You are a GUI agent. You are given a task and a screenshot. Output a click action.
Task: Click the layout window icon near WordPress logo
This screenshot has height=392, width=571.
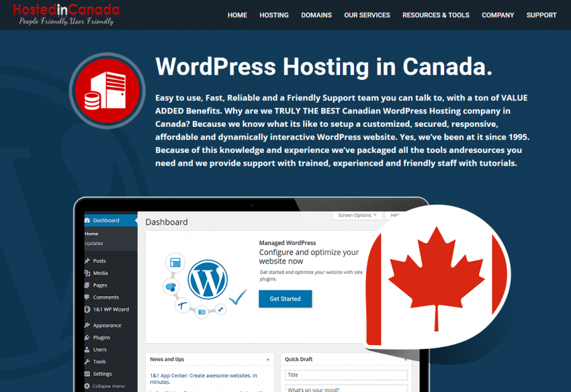click(175, 263)
